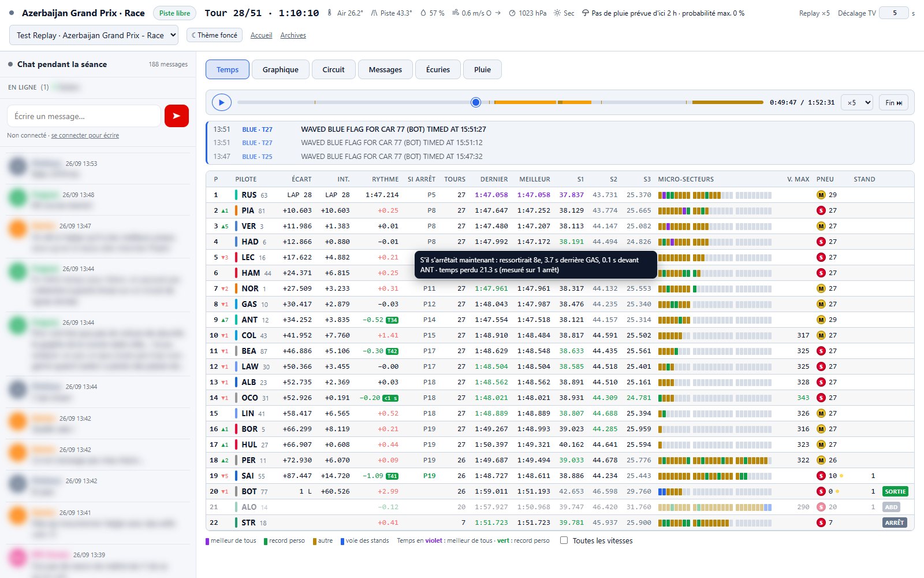Click the ARRÊT badge in STR row
Image resolution: width=924 pixels, height=578 pixels.
click(x=895, y=523)
